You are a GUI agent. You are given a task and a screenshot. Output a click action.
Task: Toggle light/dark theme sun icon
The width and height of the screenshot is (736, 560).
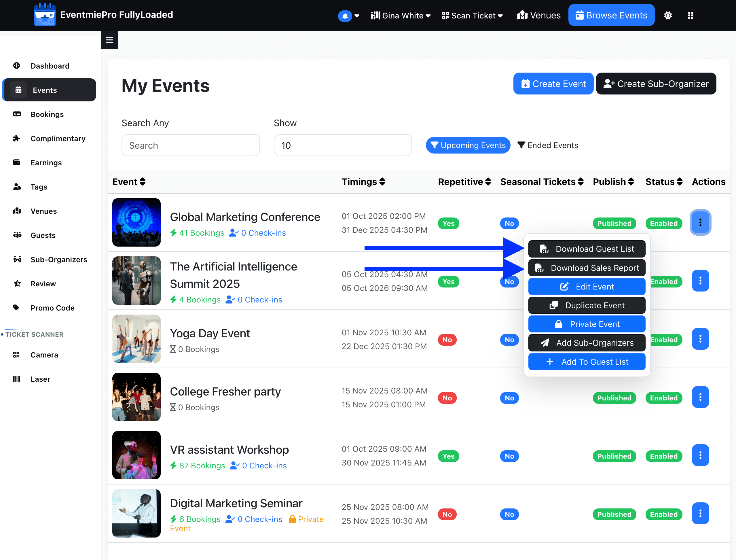[x=668, y=15]
